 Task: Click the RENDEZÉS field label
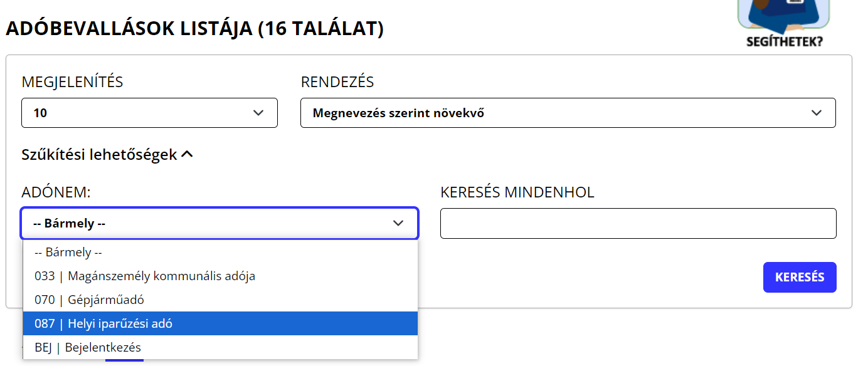[337, 81]
